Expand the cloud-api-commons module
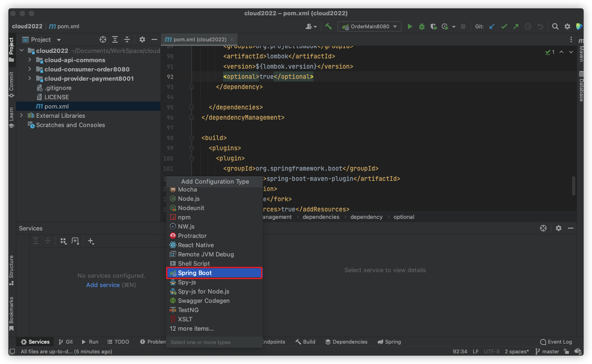Viewport: 592px width, 364px height. click(x=30, y=60)
